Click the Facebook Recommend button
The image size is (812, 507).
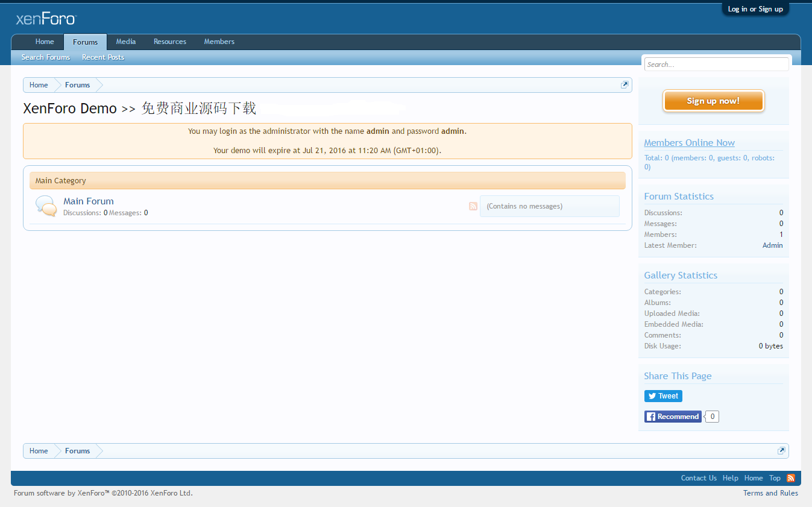pos(673,417)
